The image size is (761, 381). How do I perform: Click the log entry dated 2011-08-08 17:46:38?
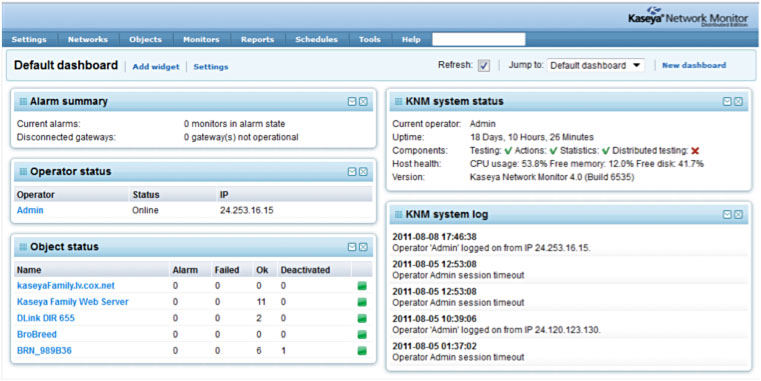click(569, 242)
